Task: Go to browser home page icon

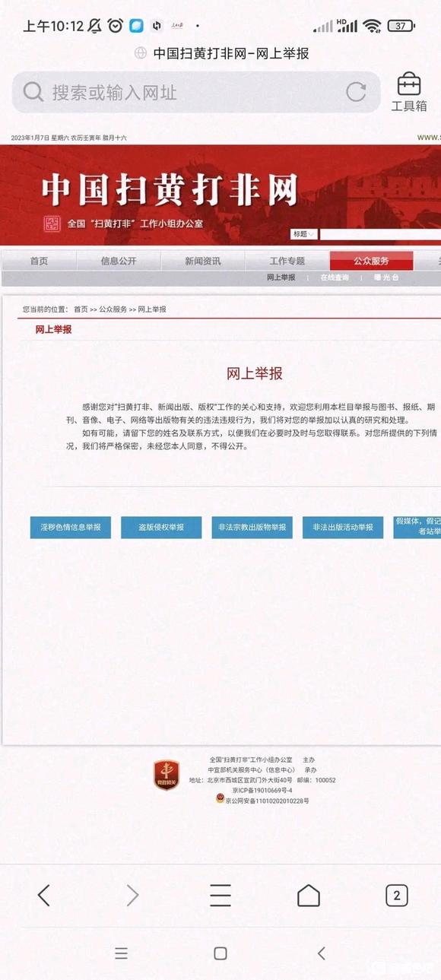Action: [x=308, y=895]
